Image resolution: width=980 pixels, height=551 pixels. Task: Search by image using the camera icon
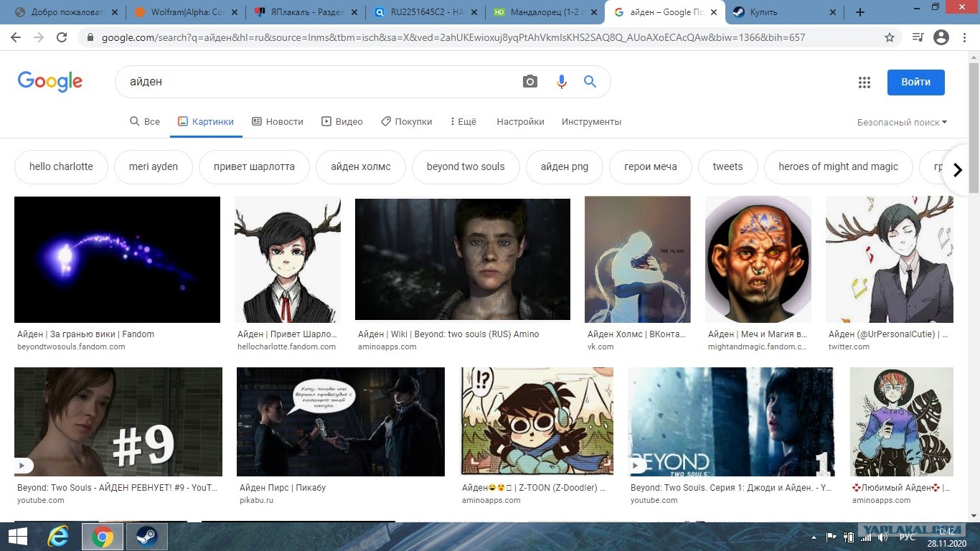[x=530, y=82]
